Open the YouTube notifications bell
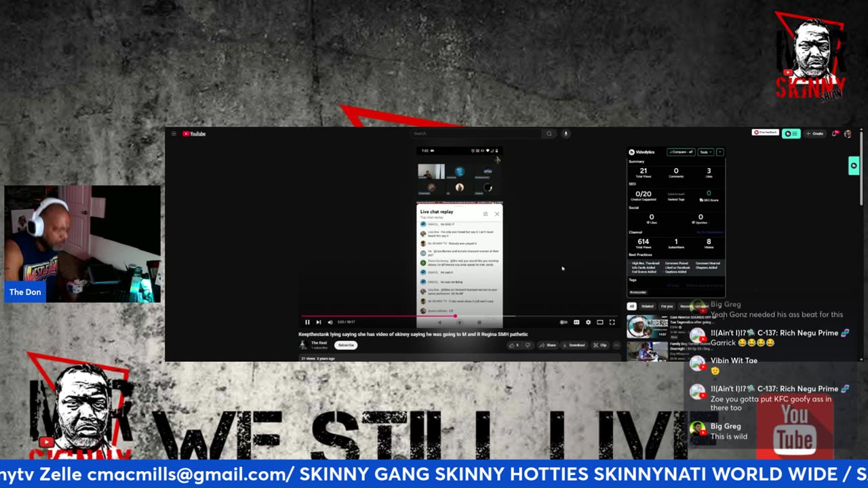The image size is (868, 488). pos(835,134)
